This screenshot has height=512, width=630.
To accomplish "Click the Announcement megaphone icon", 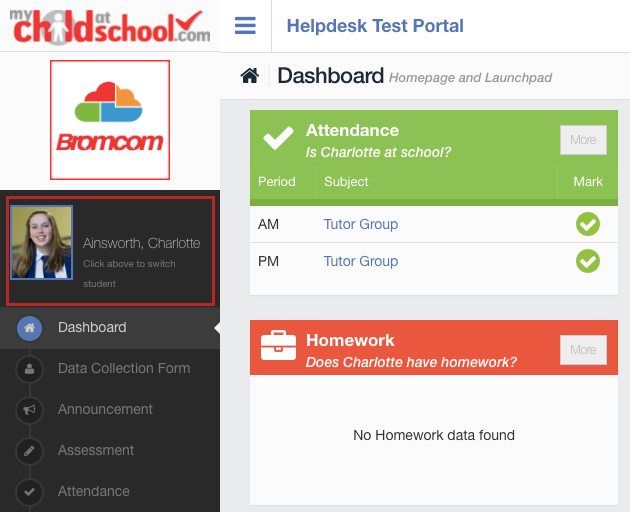I will [30, 410].
